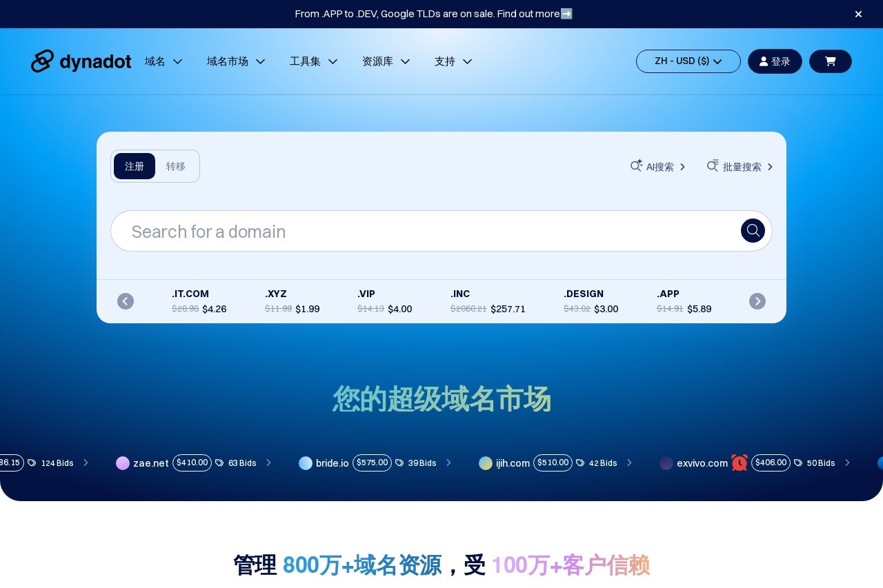This screenshot has height=588, width=883.
Task: Click the domain search magnifier button
Action: pyautogui.click(x=753, y=230)
